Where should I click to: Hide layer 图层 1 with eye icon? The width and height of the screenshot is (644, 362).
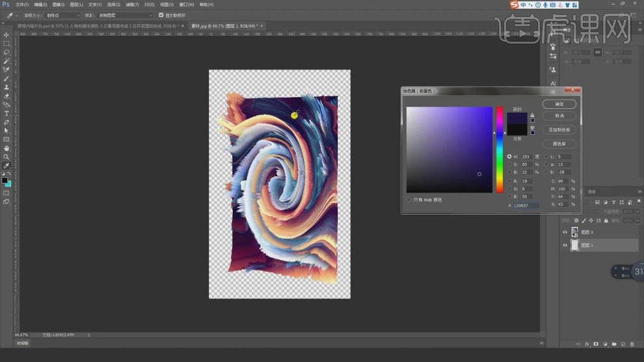pos(565,245)
